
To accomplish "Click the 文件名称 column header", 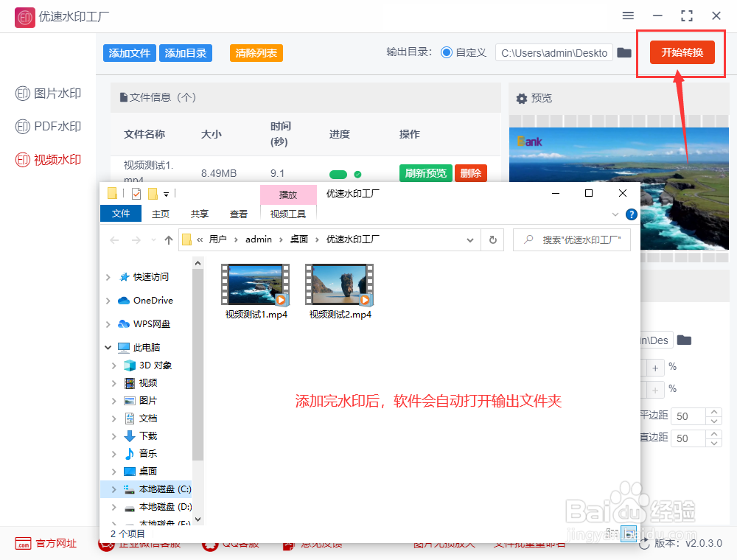I will [x=144, y=134].
